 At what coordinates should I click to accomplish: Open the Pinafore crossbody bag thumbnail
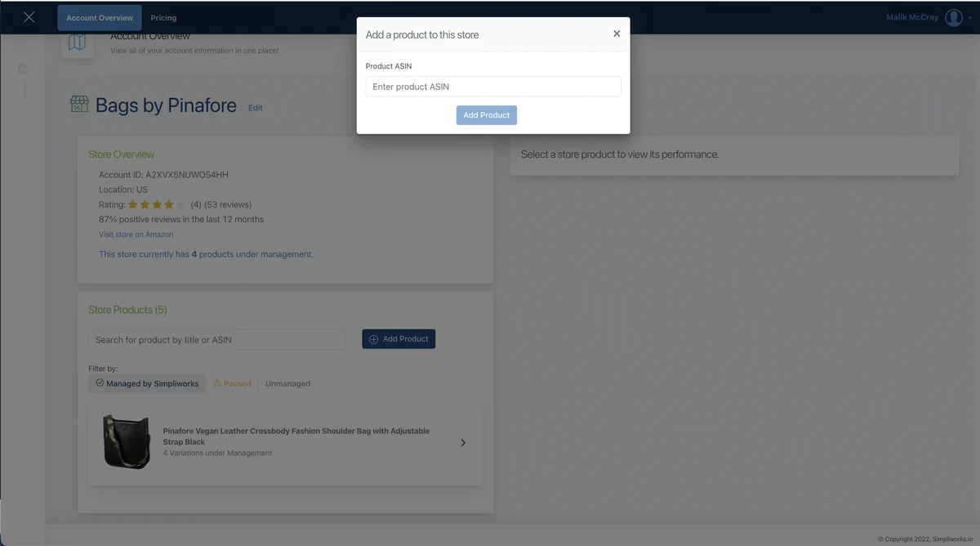tap(127, 441)
